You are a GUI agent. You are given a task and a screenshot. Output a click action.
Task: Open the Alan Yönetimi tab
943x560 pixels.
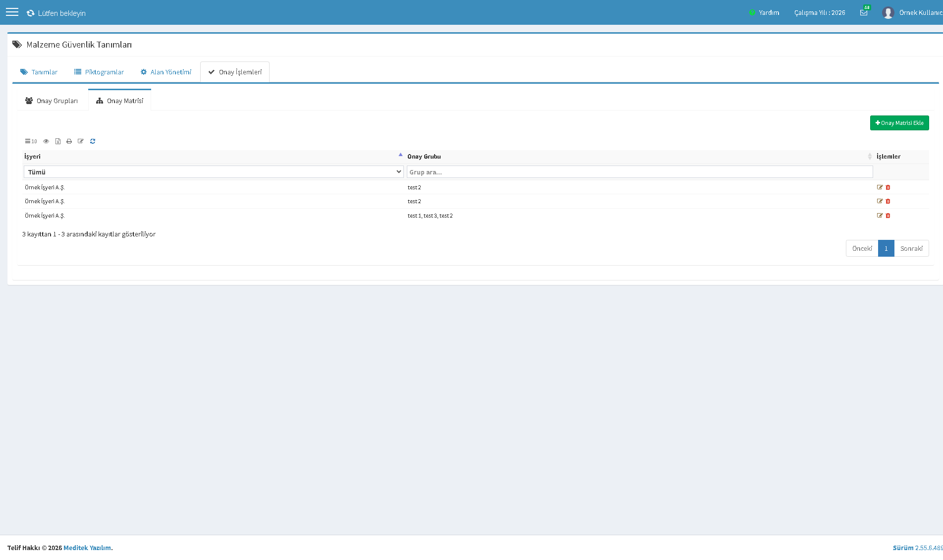tap(166, 72)
